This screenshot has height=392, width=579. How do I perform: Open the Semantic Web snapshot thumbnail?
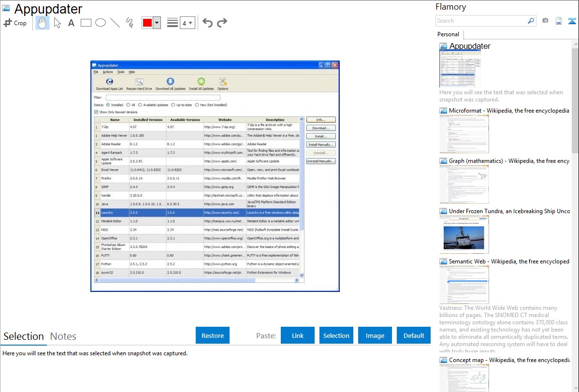[464, 285]
